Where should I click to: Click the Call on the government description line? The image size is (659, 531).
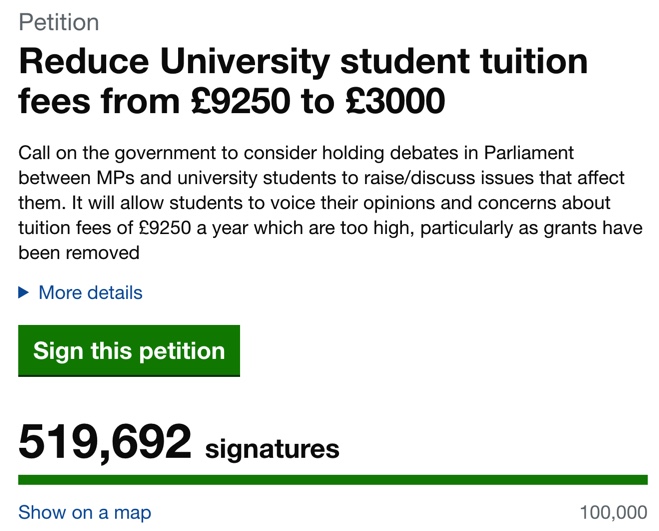pos(296,153)
